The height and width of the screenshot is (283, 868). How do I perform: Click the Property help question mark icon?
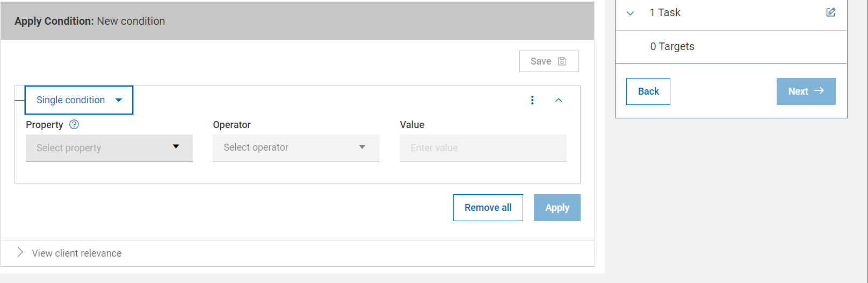(74, 124)
